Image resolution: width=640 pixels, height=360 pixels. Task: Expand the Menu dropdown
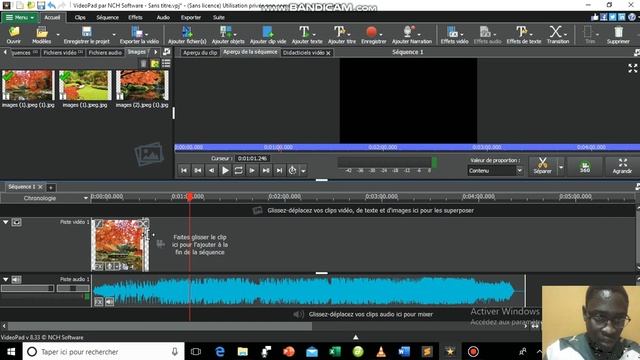pyautogui.click(x=20, y=18)
